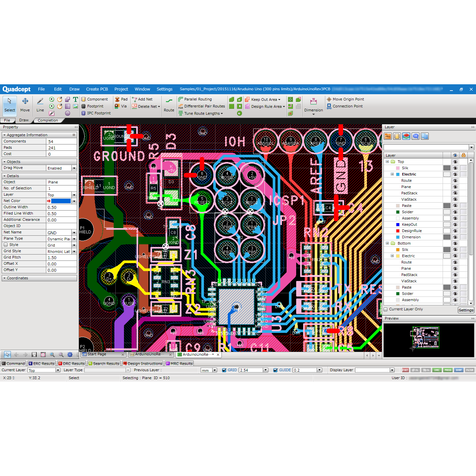This screenshot has width=476, height=476.
Task: Choose the Text tool icon
Action: click(75, 99)
